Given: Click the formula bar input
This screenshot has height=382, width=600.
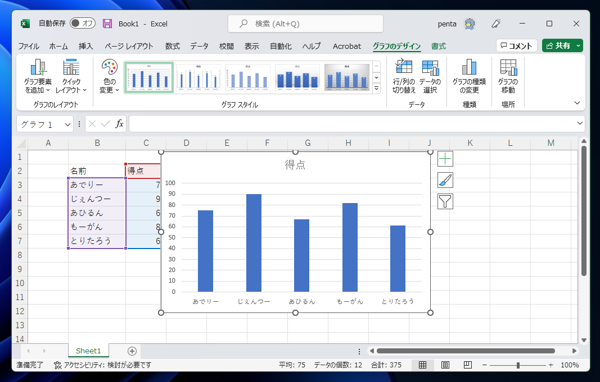Looking at the screenshot, I should [x=352, y=124].
